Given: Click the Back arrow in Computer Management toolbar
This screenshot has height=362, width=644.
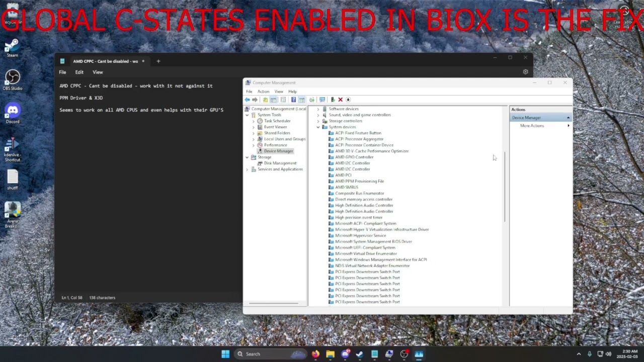Looking at the screenshot, I should click(247, 100).
